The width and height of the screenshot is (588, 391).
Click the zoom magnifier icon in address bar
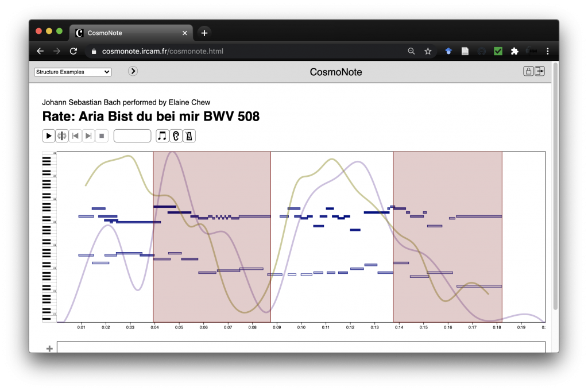click(x=411, y=51)
